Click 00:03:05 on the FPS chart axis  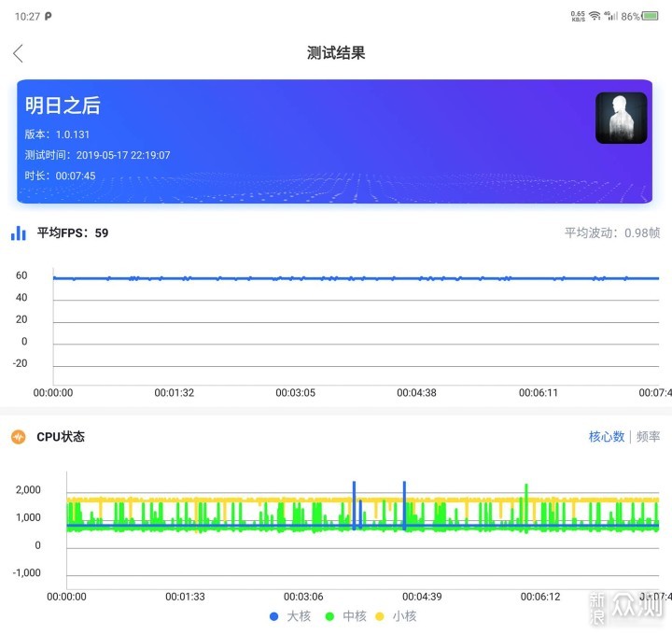click(x=295, y=393)
